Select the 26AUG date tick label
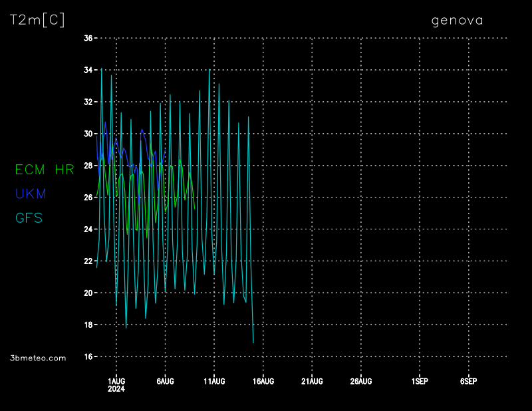 360,381
